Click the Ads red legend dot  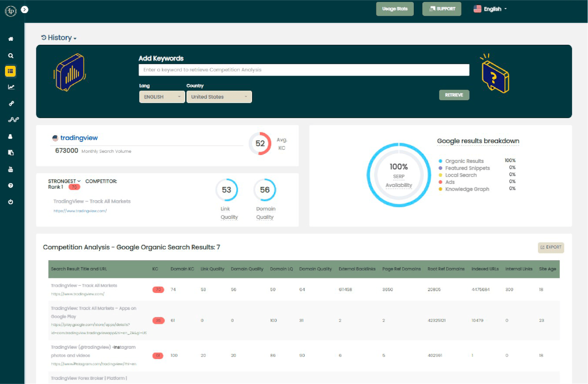440,182
